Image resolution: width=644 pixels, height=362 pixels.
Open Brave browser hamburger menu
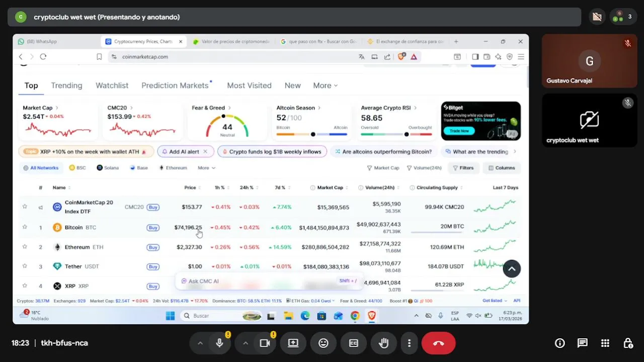(x=521, y=57)
